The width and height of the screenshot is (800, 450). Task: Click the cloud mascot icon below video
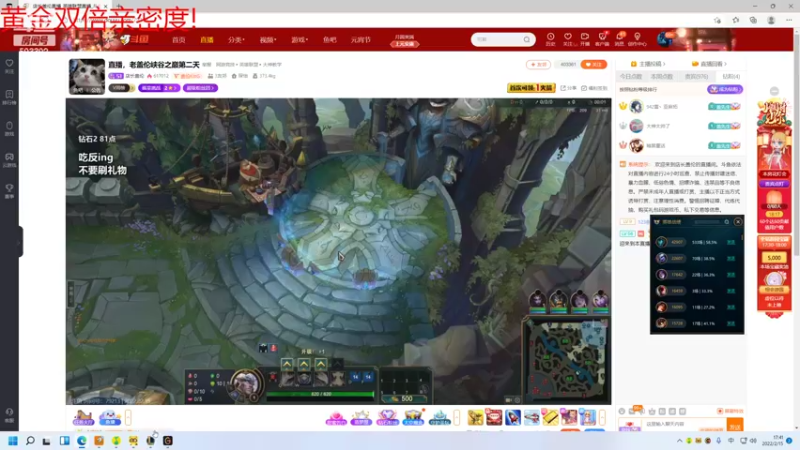tap(110, 417)
